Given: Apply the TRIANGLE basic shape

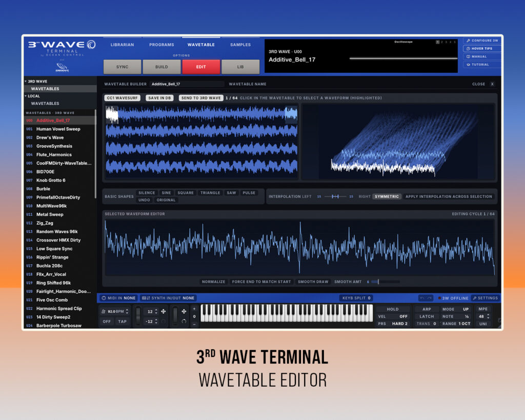Looking at the screenshot, I should coord(210,193).
